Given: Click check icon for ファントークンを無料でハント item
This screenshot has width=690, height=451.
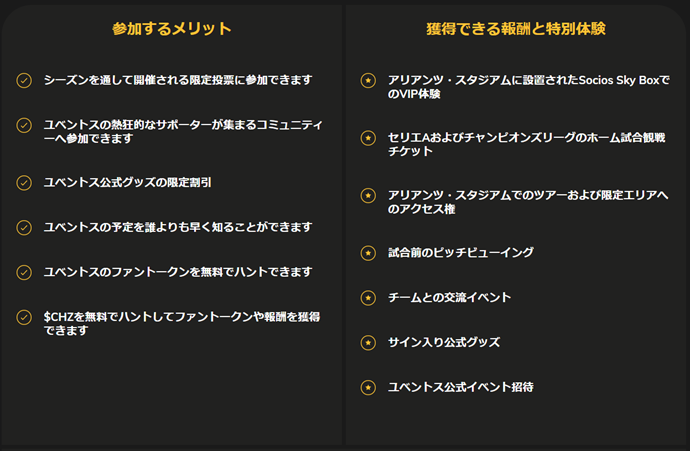Looking at the screenshot, I should 24,272.
